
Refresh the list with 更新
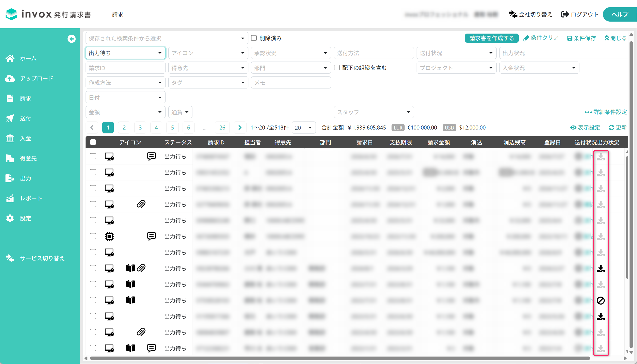click(x=618, y=127)
